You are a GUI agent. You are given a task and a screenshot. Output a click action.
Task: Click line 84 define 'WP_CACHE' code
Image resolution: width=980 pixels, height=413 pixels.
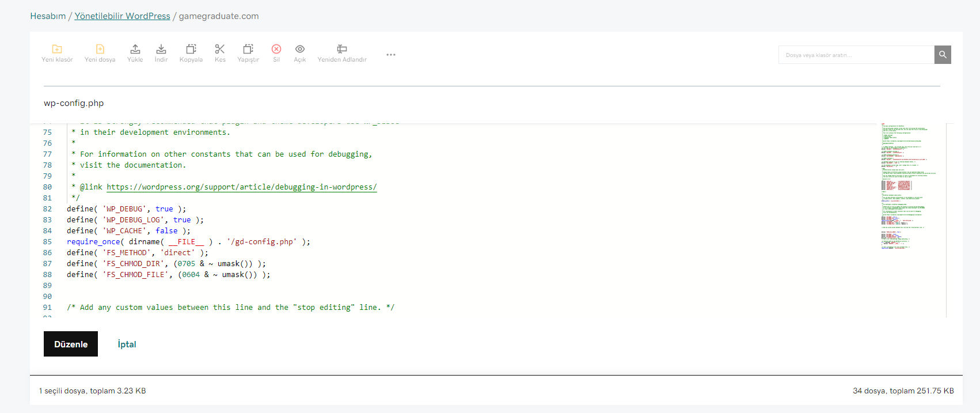(x=128, y=231)
